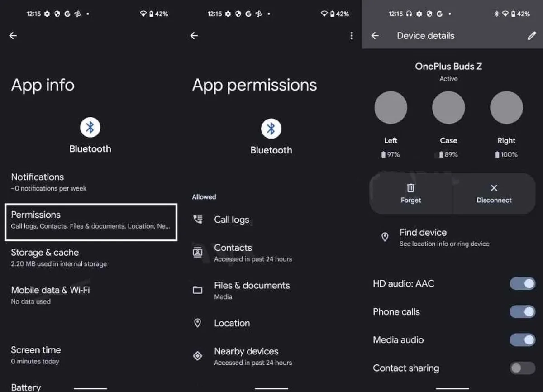This screenshot has width=543, height=392.
Task: Turn off the Phone calls switch
Action: tap(523, 312)
